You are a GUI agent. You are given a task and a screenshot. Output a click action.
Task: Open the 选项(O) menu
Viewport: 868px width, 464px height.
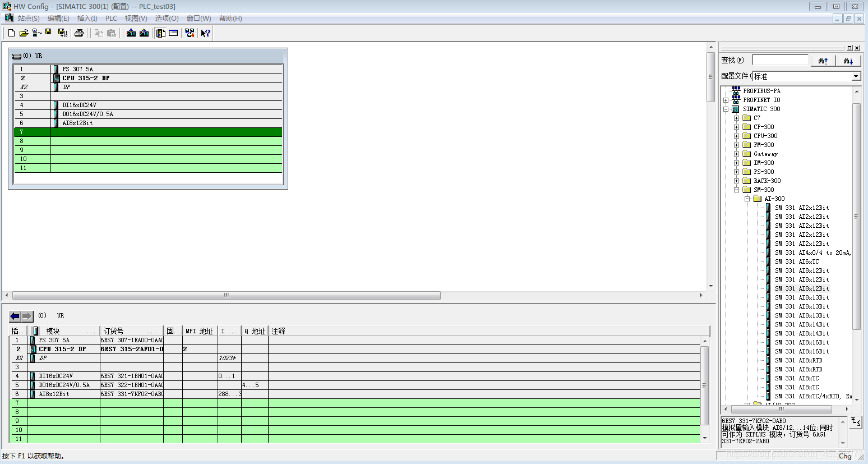[x=167, y=19]
